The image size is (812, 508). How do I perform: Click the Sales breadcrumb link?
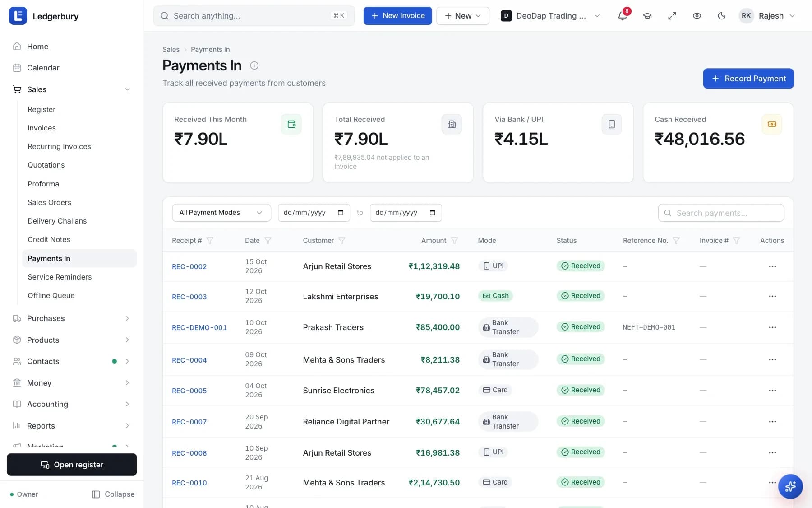171,50
